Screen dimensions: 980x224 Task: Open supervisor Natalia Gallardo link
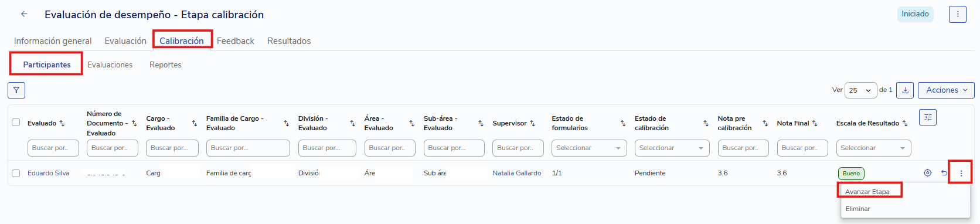pos(517,173)
